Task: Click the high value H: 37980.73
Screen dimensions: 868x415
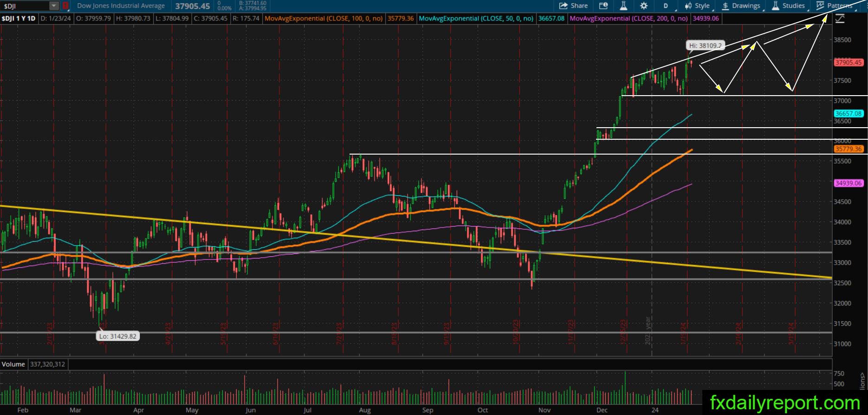Action: (133, 19)
